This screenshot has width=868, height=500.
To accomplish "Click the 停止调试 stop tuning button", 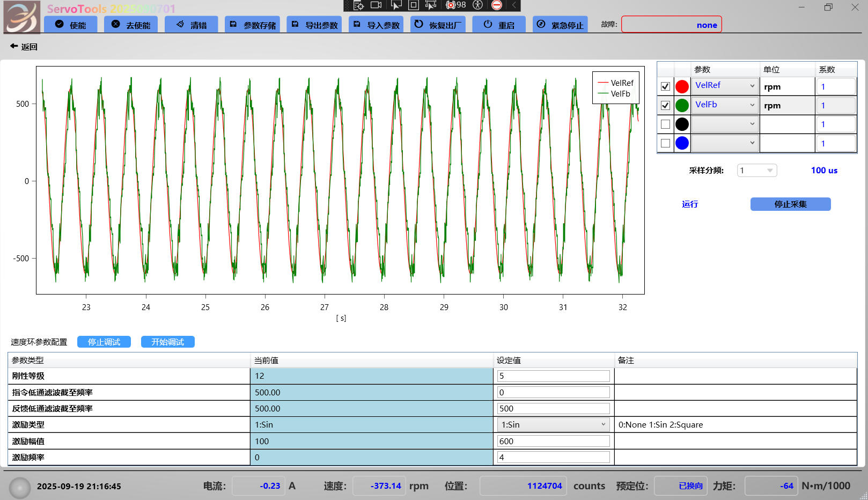I will [x=104, y=342].
